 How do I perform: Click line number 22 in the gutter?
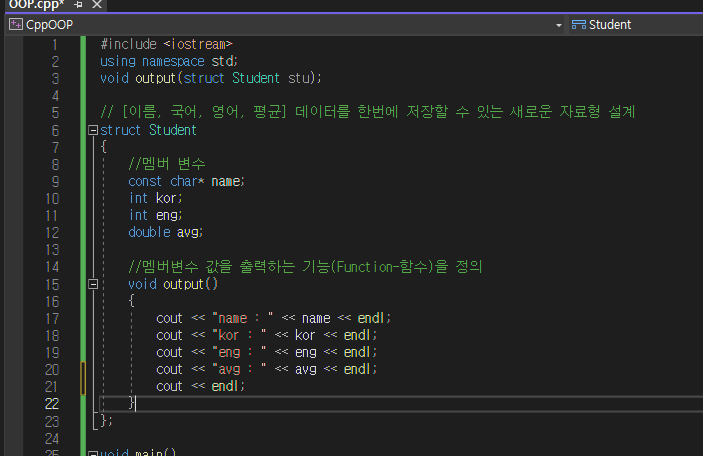[52, 404]
